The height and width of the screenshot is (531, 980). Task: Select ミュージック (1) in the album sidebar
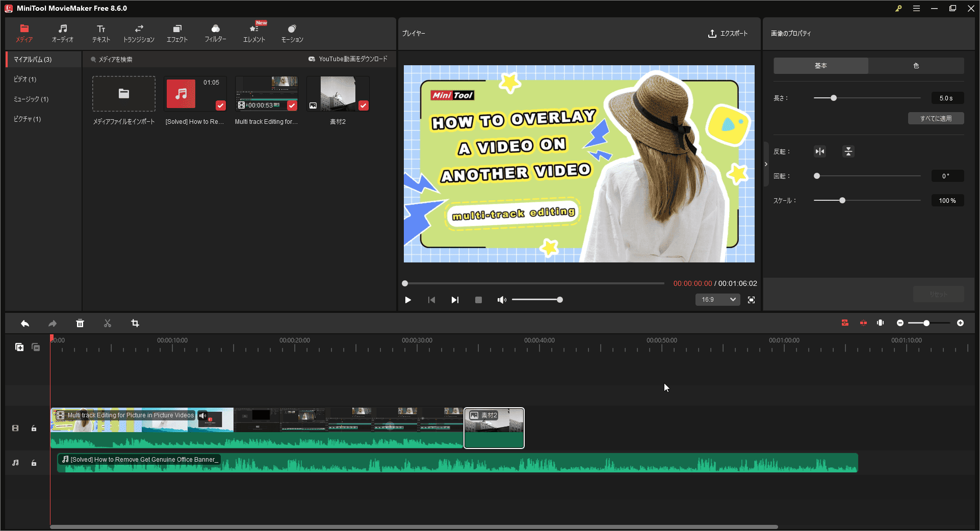point(31,99)
